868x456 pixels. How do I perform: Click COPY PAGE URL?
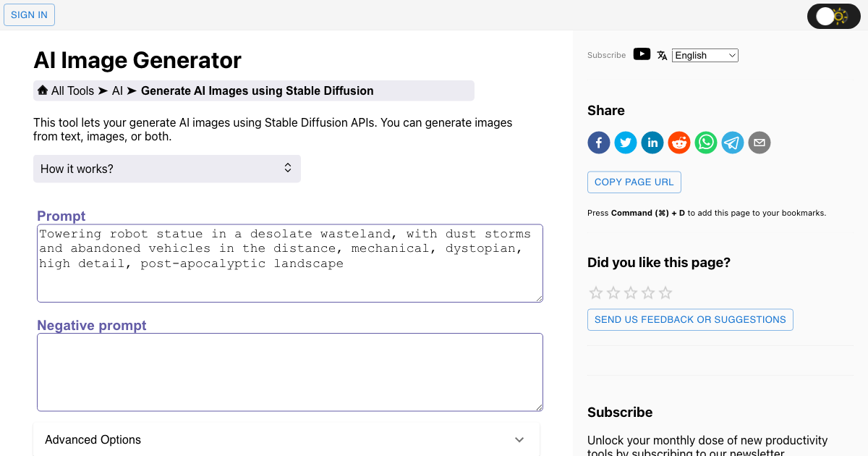pyautogui.click(x=634, y=182)
